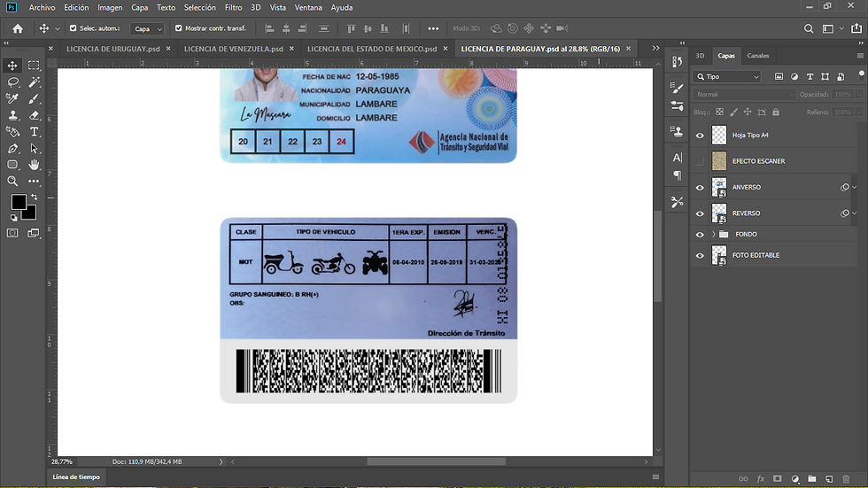Select the Brush tool
Image resolution: width=868 pixels, height=488 pixels.
click(34, 99)
